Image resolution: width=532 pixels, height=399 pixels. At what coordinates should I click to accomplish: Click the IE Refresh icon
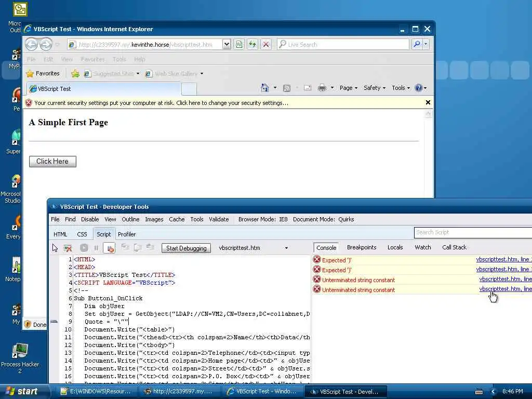pyautogui.click(x=252, y=45)
